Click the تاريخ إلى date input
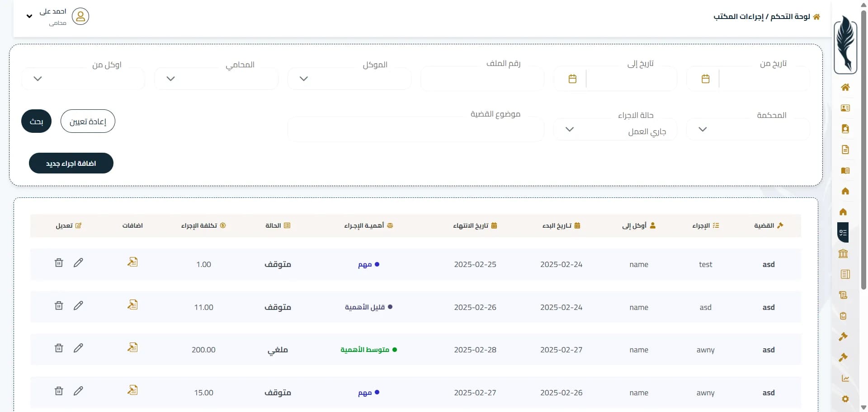The height and width of the screenshot is (412, 868). [x=631, y=79]
